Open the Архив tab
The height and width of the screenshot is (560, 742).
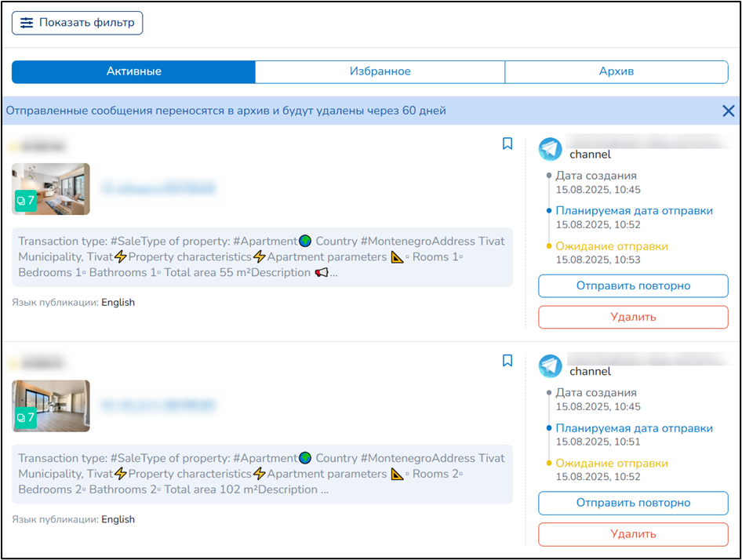616,71
